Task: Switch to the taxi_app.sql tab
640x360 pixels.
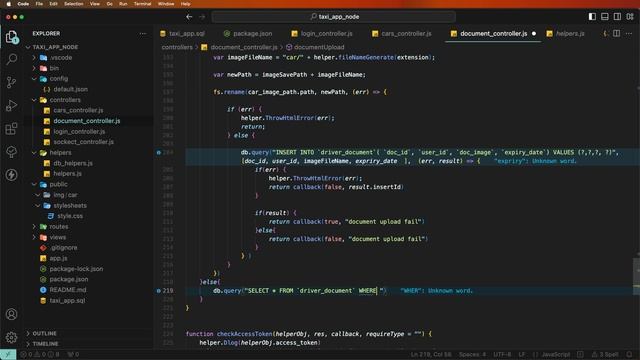Action: click(183, 33)
